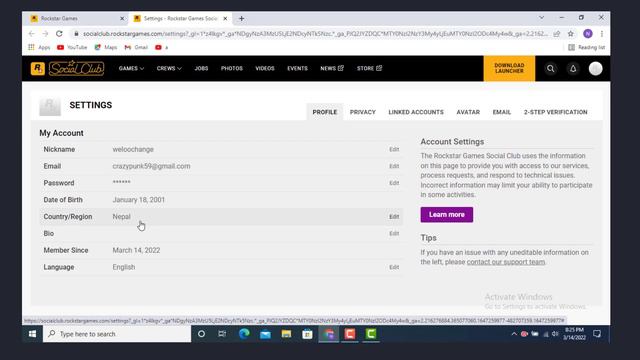The width and height of the screenshot is (640, 360).
Task: Switch to the AVATAR tab
Action: [x=468, y=112]
